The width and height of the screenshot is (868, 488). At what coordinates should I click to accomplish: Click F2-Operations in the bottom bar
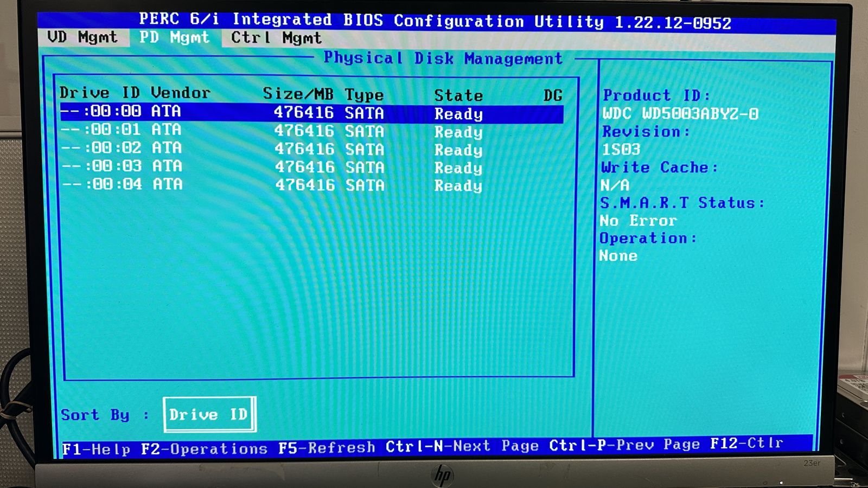click(204, 448)
